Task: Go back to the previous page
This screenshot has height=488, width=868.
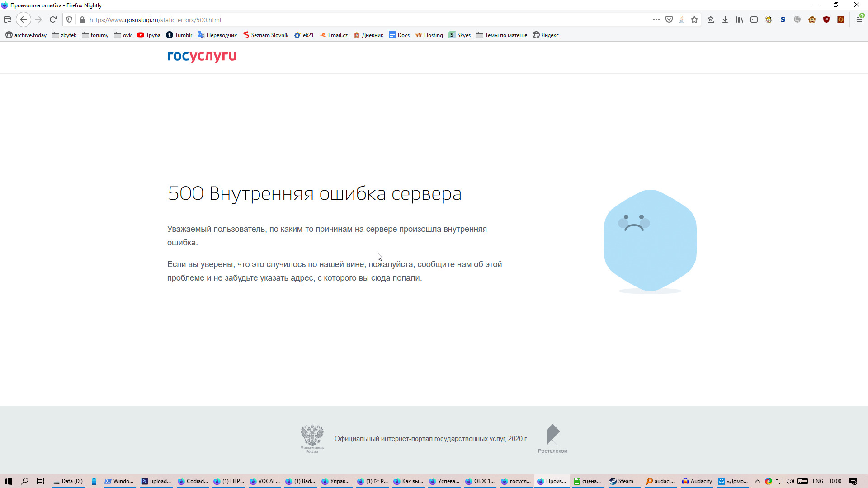Action: (x=24, y=19)
